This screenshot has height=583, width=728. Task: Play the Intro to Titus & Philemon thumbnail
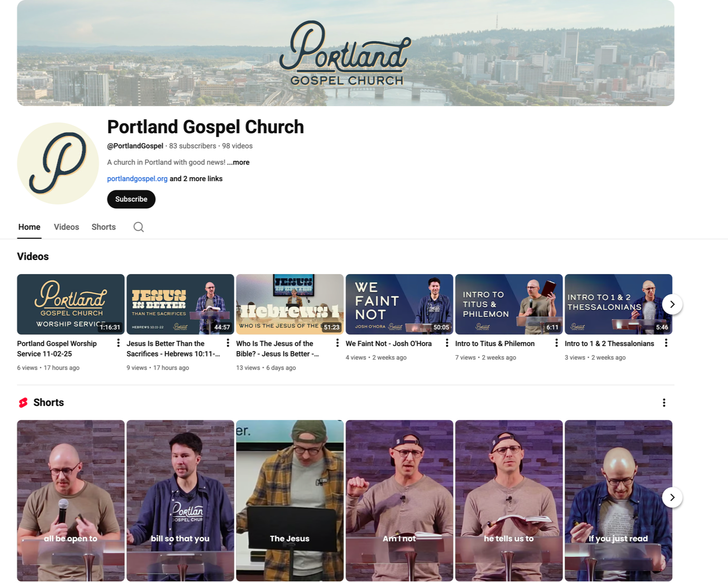point(509,304)
